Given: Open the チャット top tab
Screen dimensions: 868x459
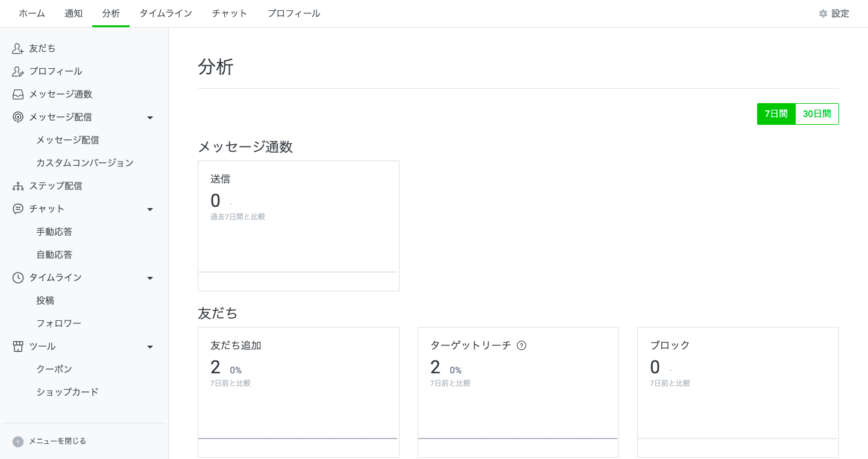Looking at the screenshot, I should [x=230, y=13].
